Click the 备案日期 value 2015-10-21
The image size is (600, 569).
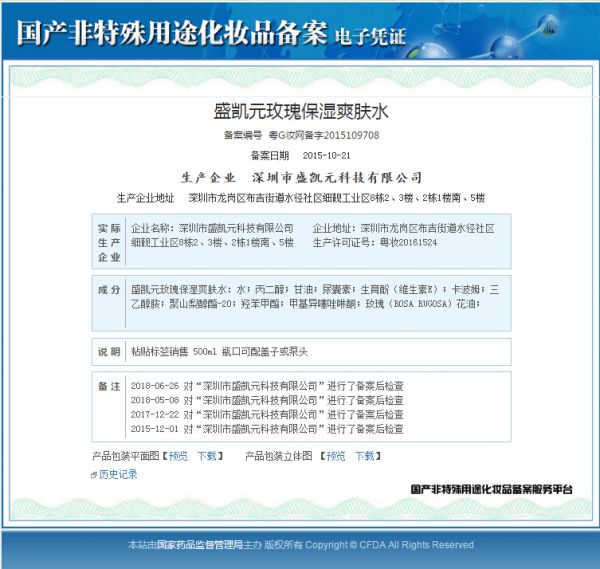pyautogui.click(x=326, y=155)
